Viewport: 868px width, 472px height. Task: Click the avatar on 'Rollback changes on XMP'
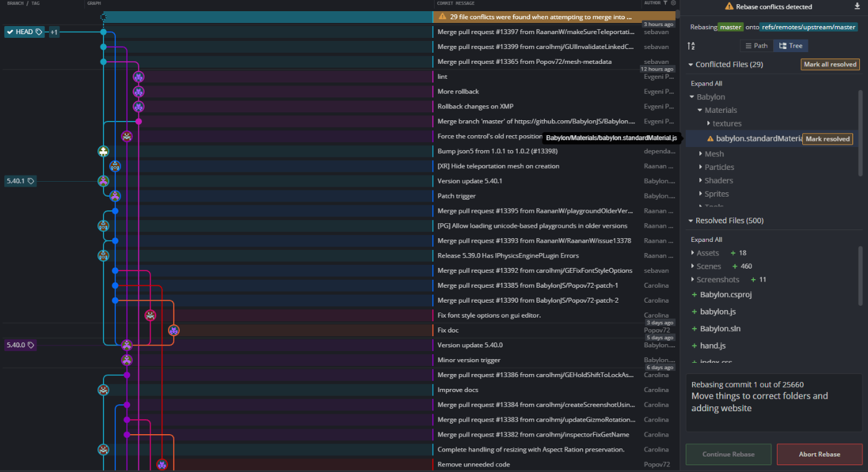click(x=138, y=107)
